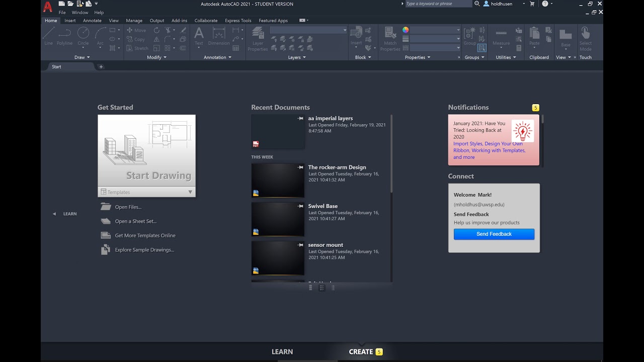Click the Open folder quick access icon
The height and width of the screenshot is (362, 644).
click(70, 4)
